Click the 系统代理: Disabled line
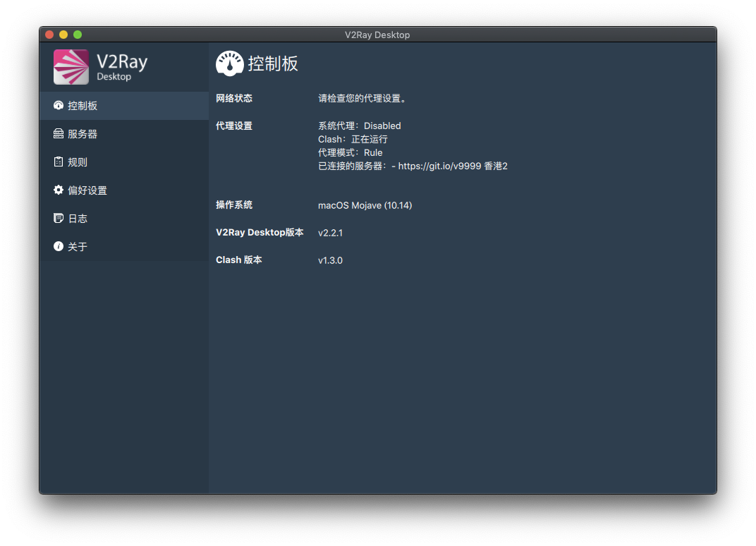The height and width of the screenshot is (546, 756). coord(359,126)
